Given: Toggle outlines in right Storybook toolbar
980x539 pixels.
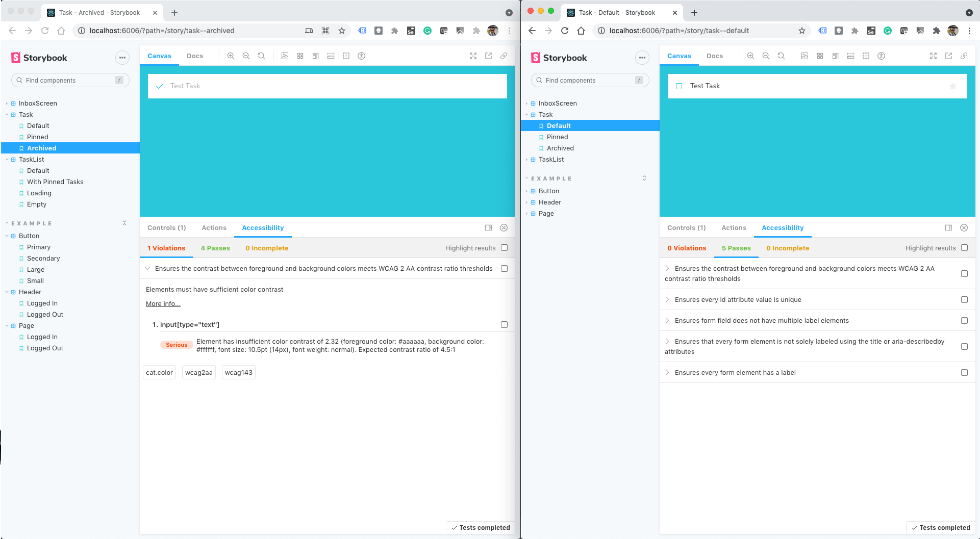Looking at the screenshot, I should (x=866, y=56).
